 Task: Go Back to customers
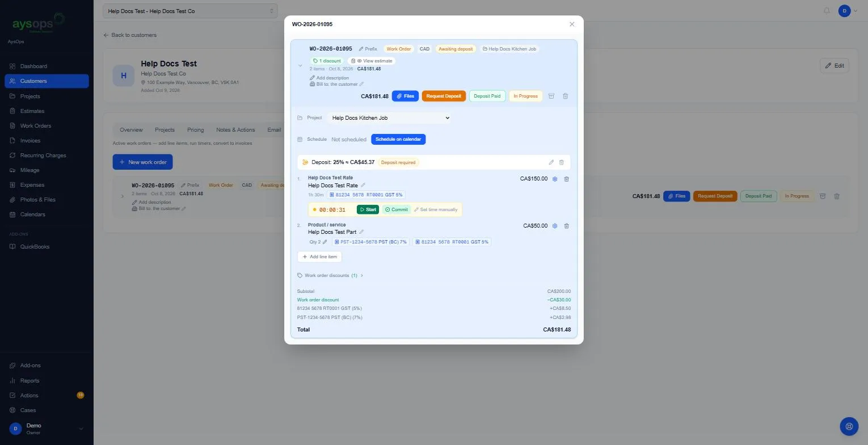(x=130, y=35)
